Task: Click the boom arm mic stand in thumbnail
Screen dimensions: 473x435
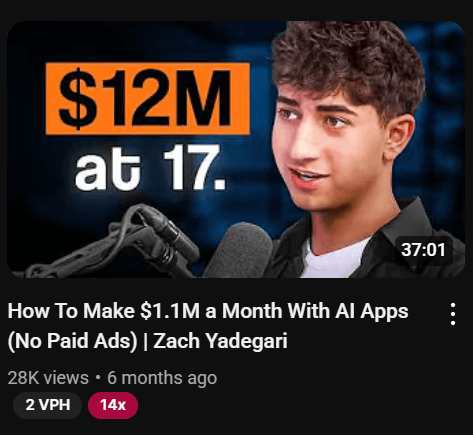Action: click(x=110, y=245)
